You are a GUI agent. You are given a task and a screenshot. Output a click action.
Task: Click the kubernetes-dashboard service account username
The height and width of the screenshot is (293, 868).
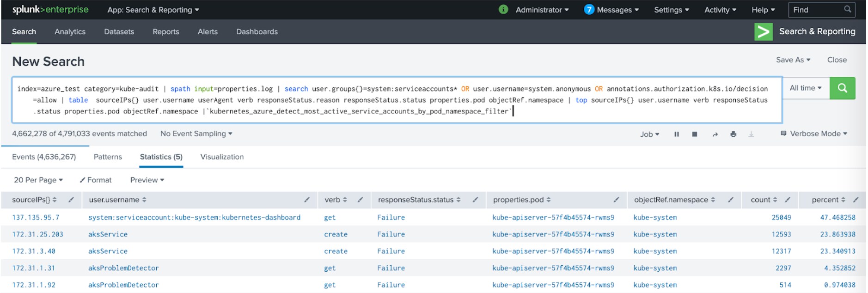tap(195, 217)
